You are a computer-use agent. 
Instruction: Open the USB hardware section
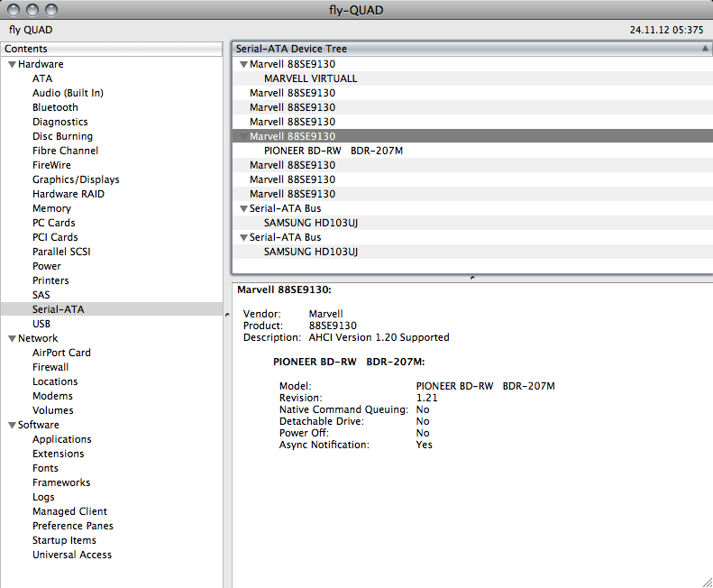[x=41, y=324]
